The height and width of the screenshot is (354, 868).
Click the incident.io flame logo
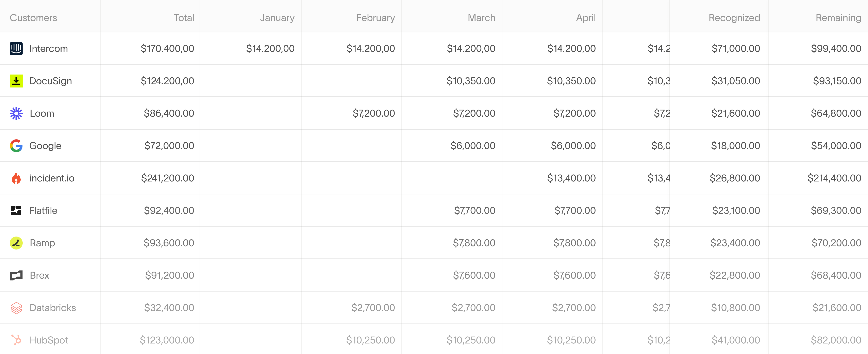(16, 178)
